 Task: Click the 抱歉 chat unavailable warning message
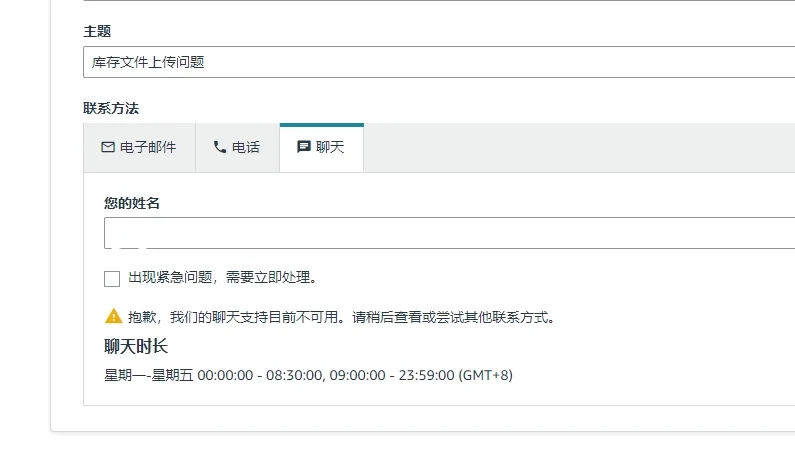pyautogui.click(x=340, y=317)
